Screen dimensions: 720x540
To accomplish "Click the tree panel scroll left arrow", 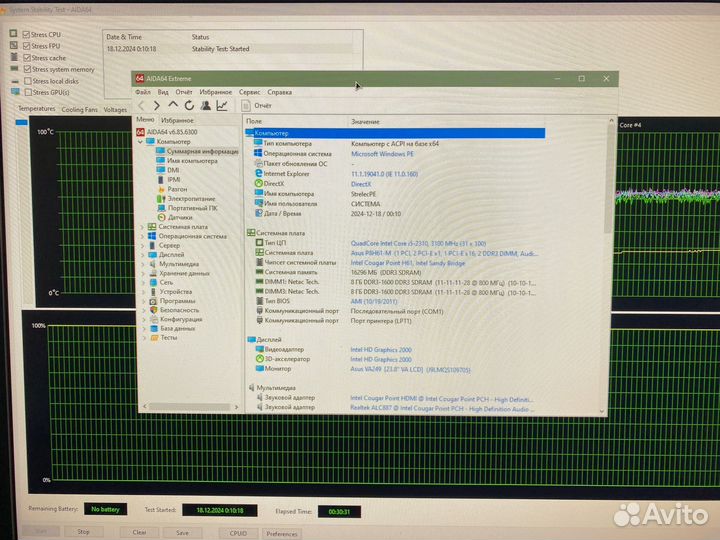I will [146, 406].
